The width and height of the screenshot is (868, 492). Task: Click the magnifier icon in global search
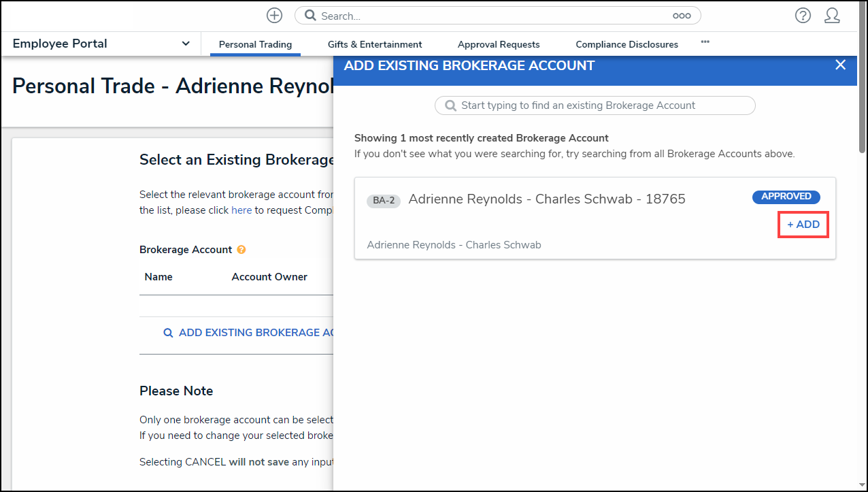tap(310, 16)
